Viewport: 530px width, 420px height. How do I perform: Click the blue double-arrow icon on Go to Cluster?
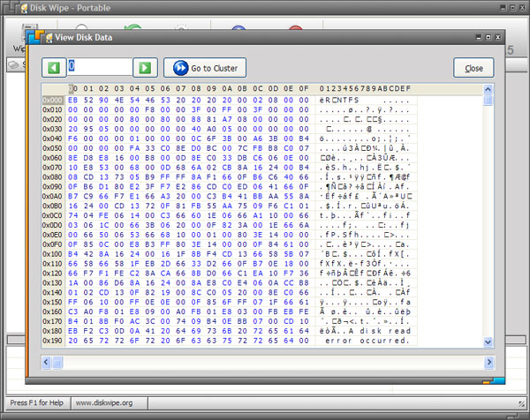click(x=180, y=68)
